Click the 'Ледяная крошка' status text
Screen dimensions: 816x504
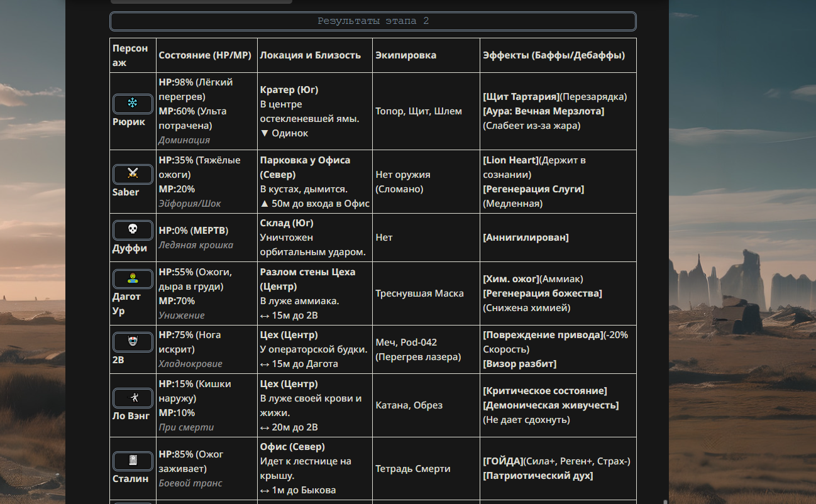196,245
